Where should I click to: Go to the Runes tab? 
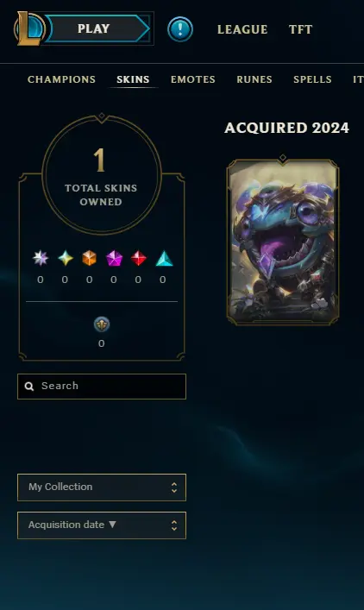(254, 79)
